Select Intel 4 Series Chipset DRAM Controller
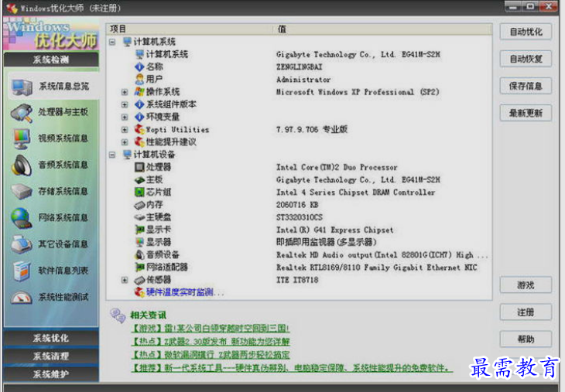The height and width of the screenshot is (392, 565). point(356,193)
